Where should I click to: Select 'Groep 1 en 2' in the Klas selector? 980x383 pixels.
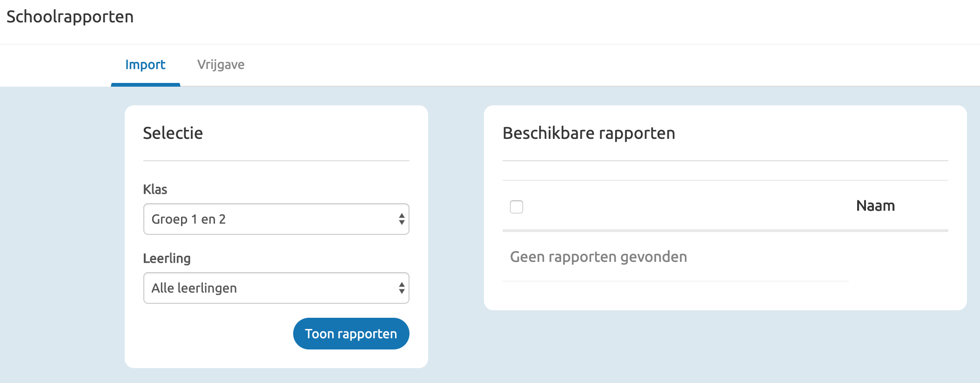[x=276, y=219]
